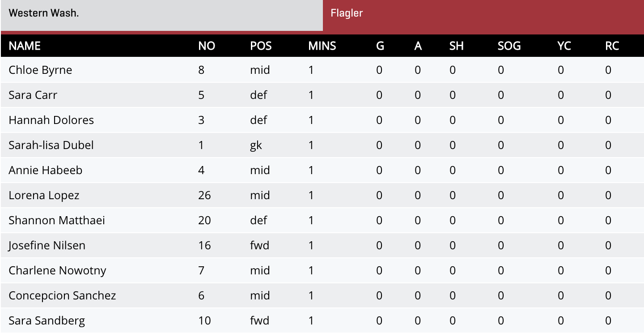Sort by SOG column header
The width and height of the screenshot is (644, 333).
pos(509,46)
